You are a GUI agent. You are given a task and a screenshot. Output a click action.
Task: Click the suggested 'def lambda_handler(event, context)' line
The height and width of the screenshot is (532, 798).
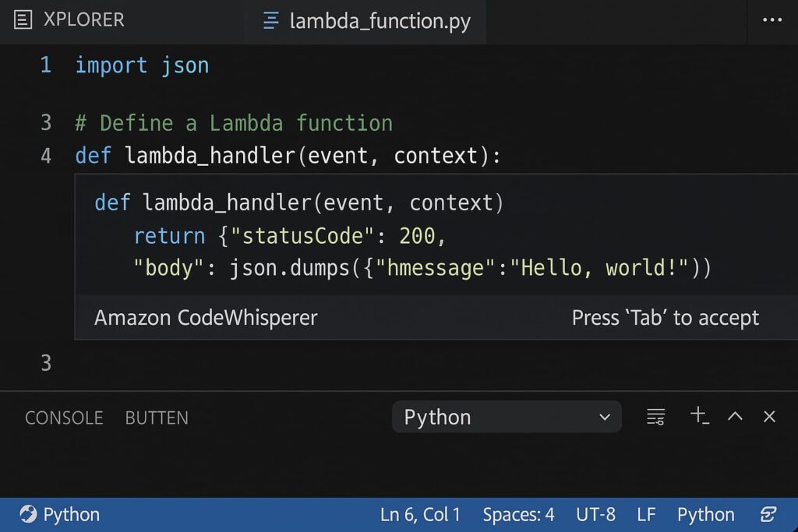click(x=299, y=203)
